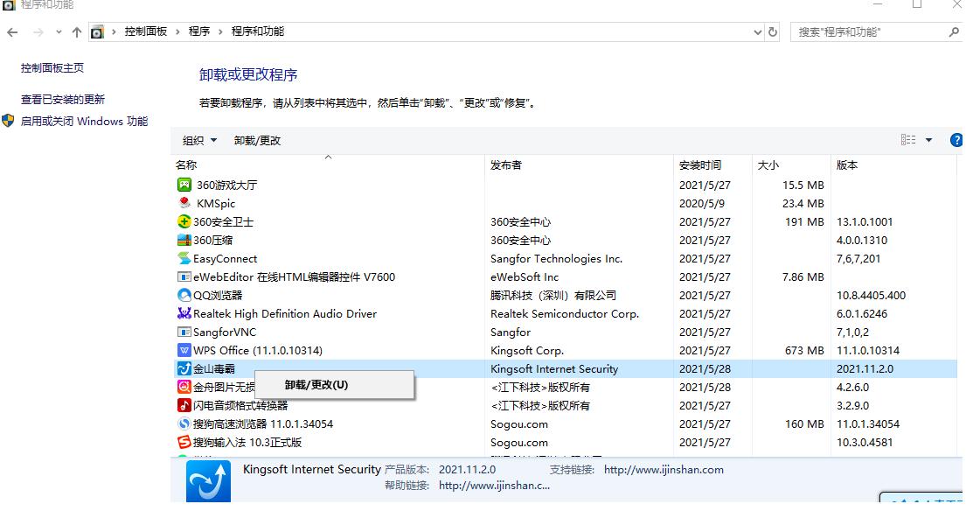Click the view layout icon
980x532 pixels.
pyautogui.click(x=908, y=140)
